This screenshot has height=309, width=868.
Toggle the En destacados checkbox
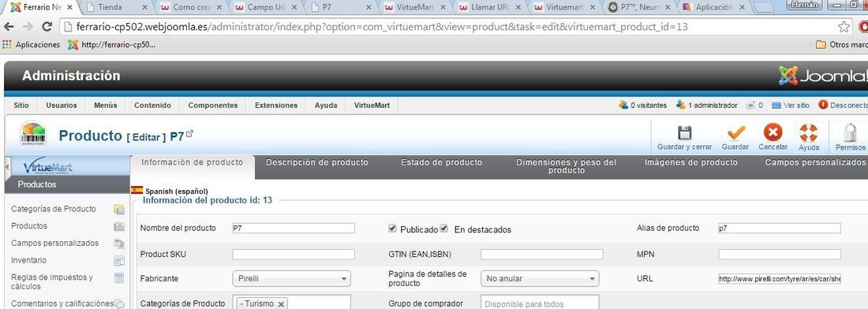(444, 229)
